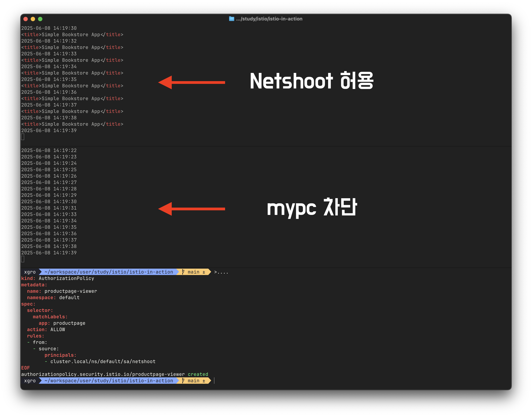Click the git branch icon in the upper prompt
The height and width of the screenshot is (417, 532).
183,272
